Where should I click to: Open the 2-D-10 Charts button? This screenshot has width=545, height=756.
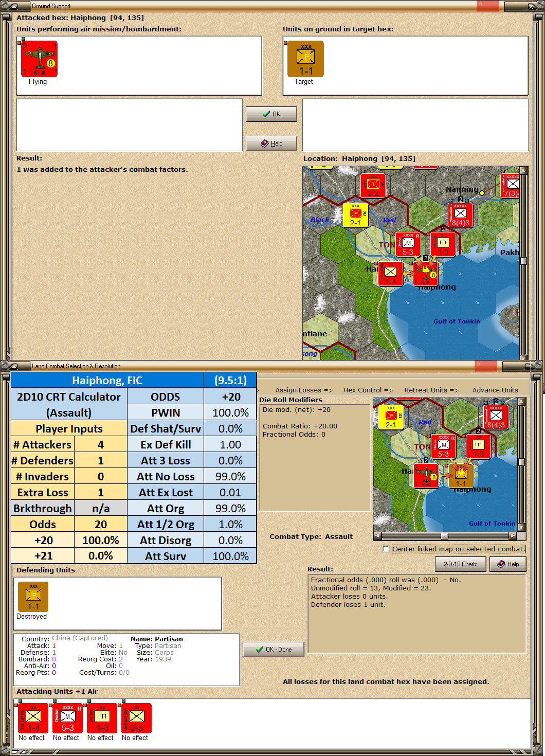[461, 564]
